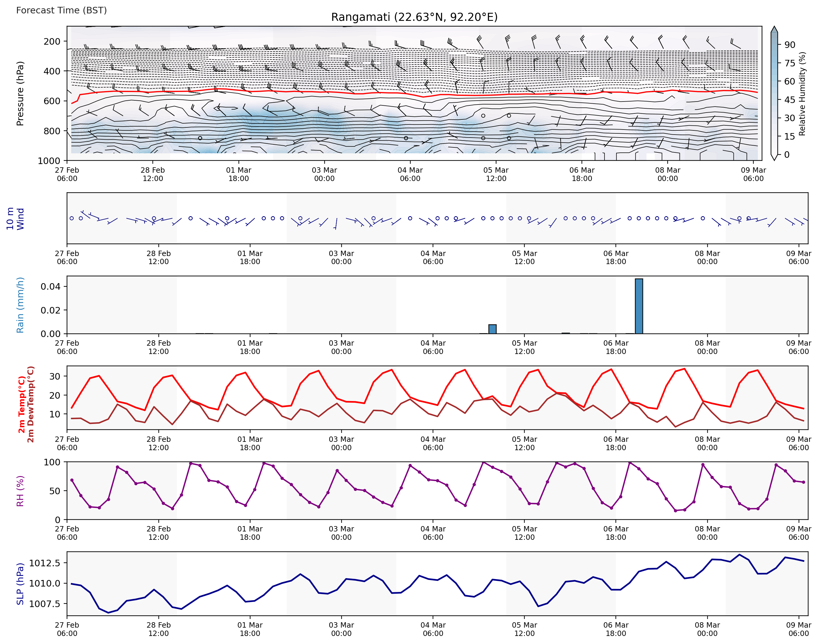Click the smaller rain bar near 05 Mar
The image size is (818, 644).
coord(492,329)
